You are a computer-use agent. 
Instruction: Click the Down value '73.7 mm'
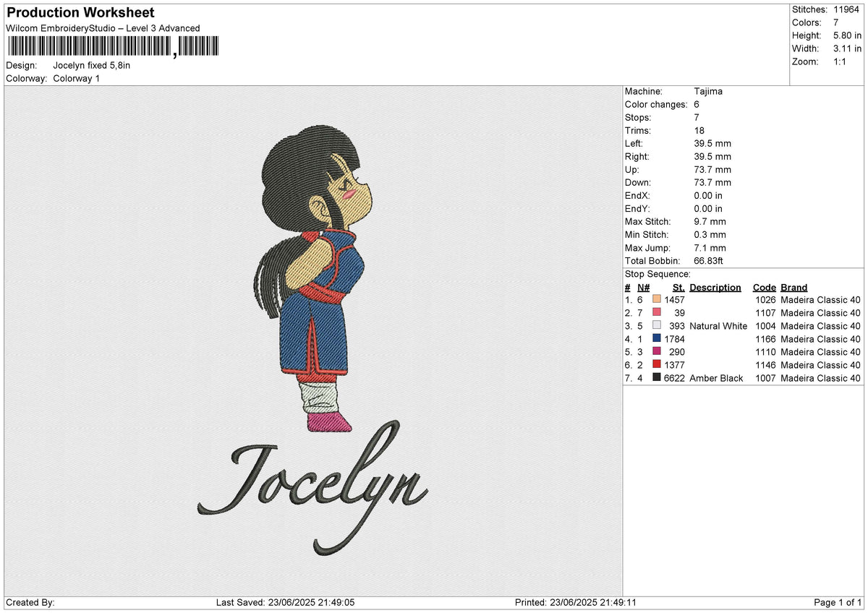point(712,182)
